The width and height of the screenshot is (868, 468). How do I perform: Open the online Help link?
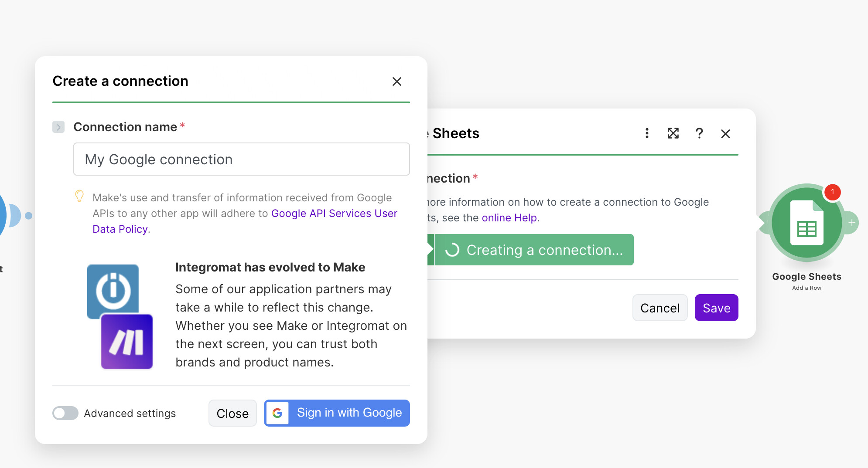pos(509,218)
